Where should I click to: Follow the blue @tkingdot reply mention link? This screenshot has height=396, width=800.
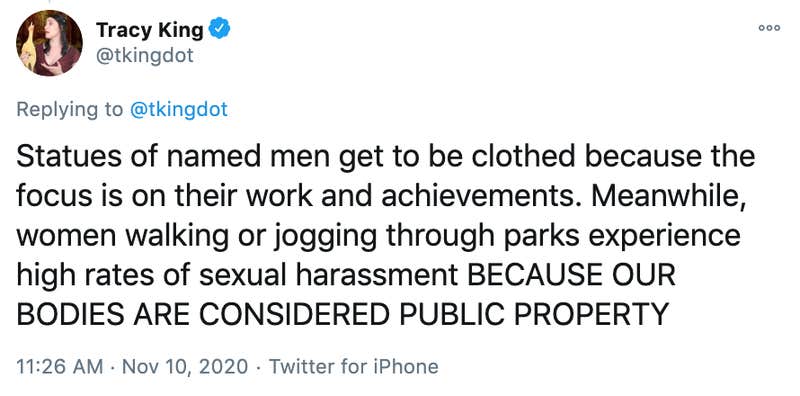[179, 109]
